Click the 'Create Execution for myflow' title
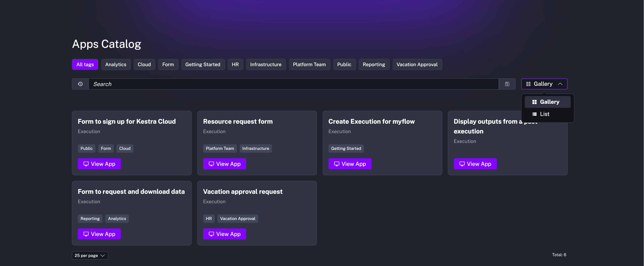The height and width of the screenshot is (266, 644). click(x=372, y=121)
